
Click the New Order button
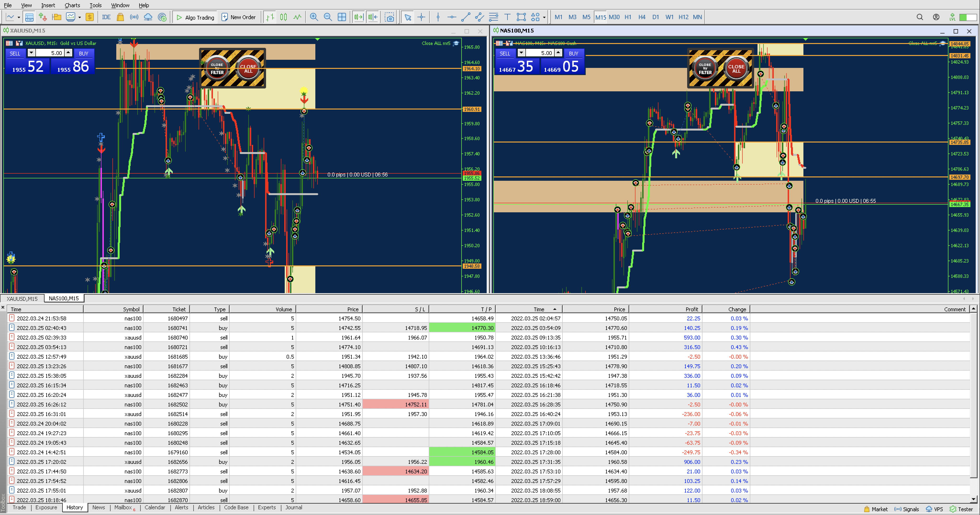click(x=239, y=17)
